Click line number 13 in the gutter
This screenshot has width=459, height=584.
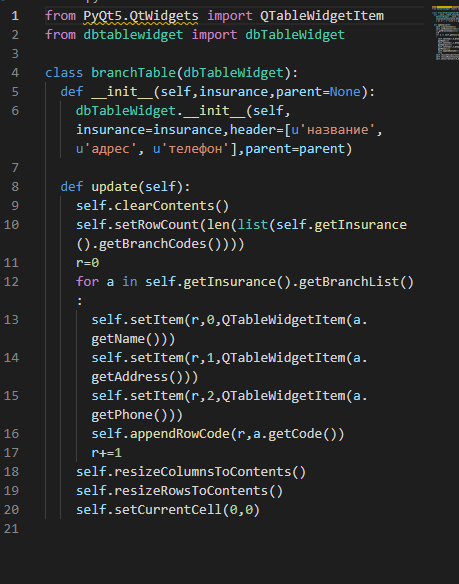click(11, 320)
